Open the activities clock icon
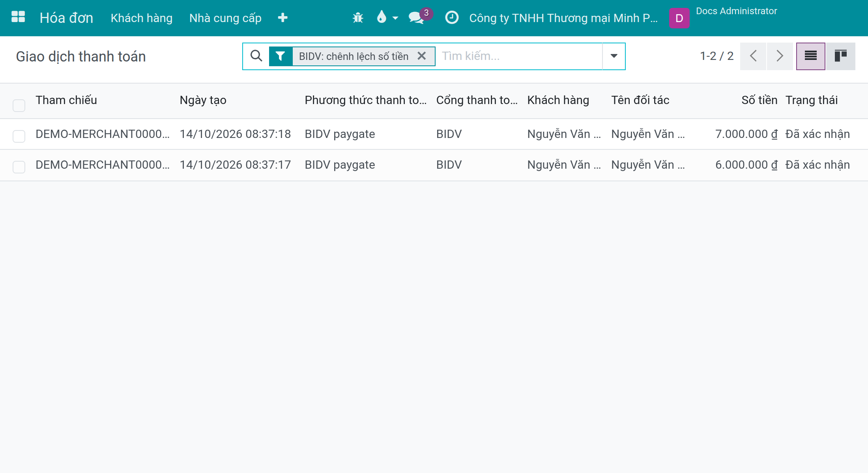 tap(452, 18)
